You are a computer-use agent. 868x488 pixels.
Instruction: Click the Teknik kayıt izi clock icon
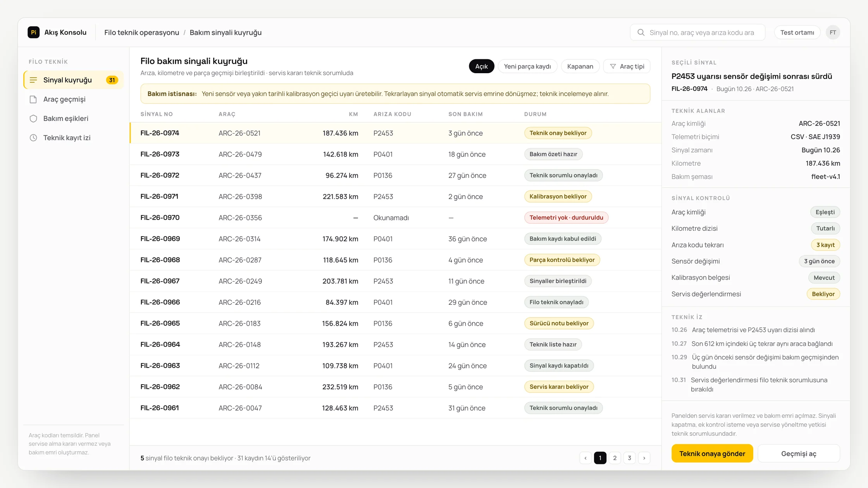coord(33,138)
